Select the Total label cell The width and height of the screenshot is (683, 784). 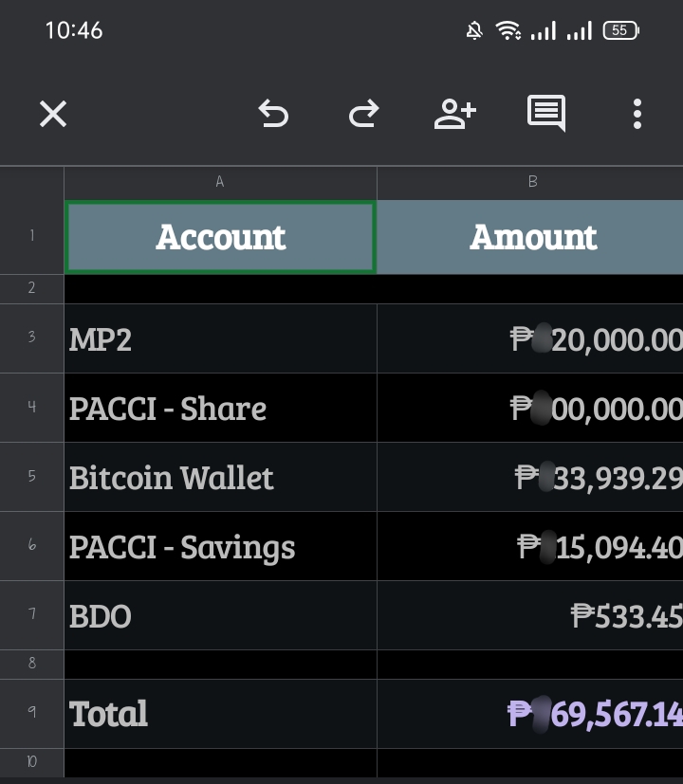pos(220,714)
